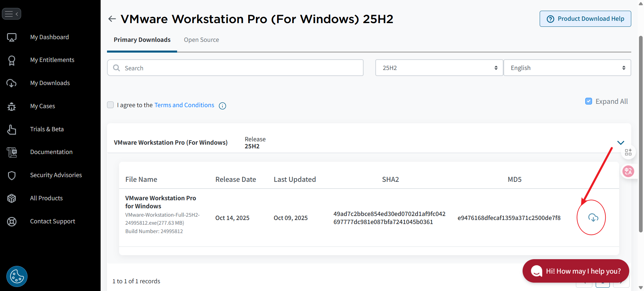Click the My Downloads cloud icon
The image size is (644, 291).
[11, 83]
